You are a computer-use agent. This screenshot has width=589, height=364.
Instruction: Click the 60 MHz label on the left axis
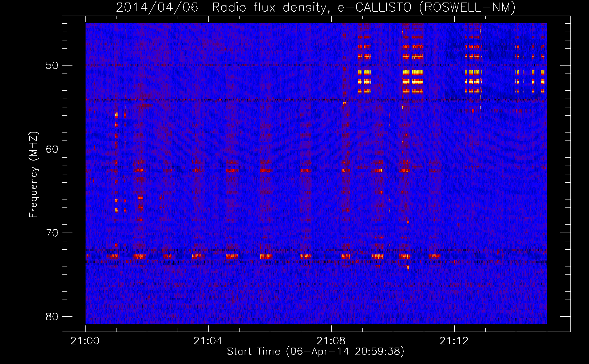52,149
